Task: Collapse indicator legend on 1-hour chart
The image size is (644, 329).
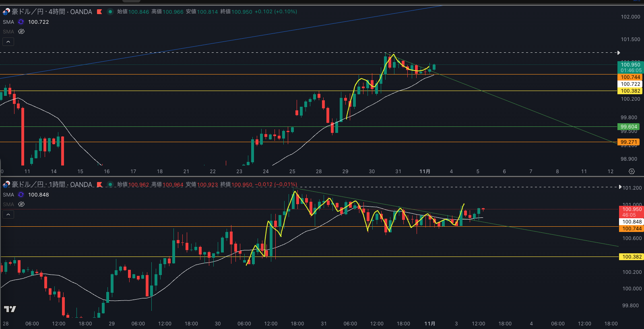Action: point(8,214)
